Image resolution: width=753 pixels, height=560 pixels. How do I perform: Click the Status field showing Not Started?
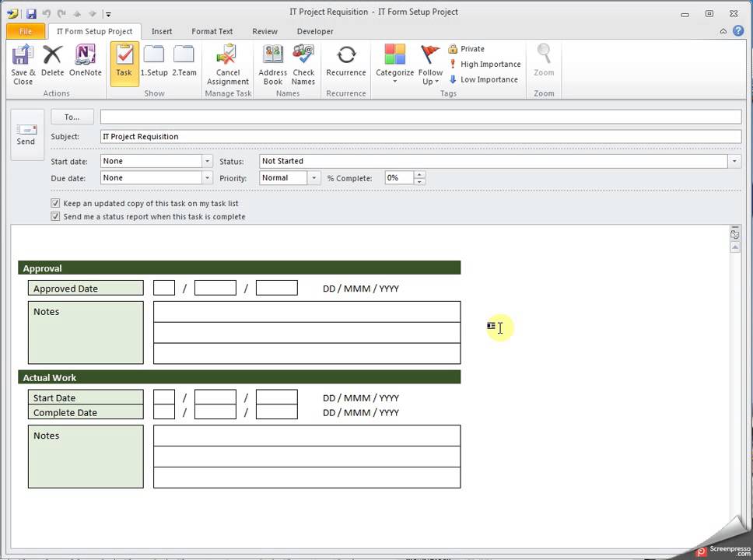tap(494, 161)
